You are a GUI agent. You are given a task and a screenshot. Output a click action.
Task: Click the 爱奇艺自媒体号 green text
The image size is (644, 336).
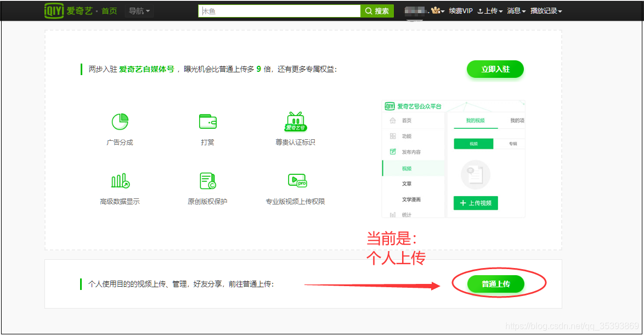146,69
